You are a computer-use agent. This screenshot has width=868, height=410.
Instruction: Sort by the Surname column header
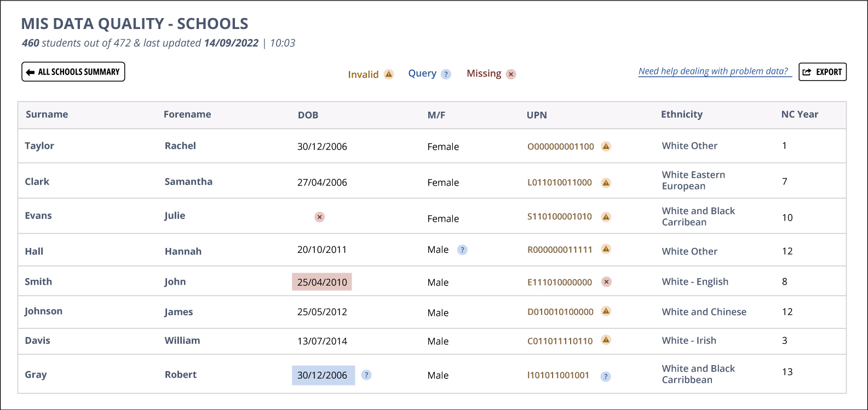(47, 114)
